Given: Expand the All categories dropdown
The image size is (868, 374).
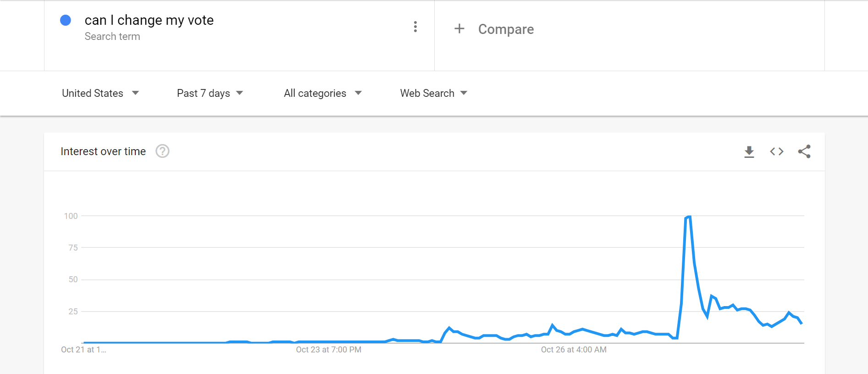Looking at the screenshot, I should click(x=323, y=93).
